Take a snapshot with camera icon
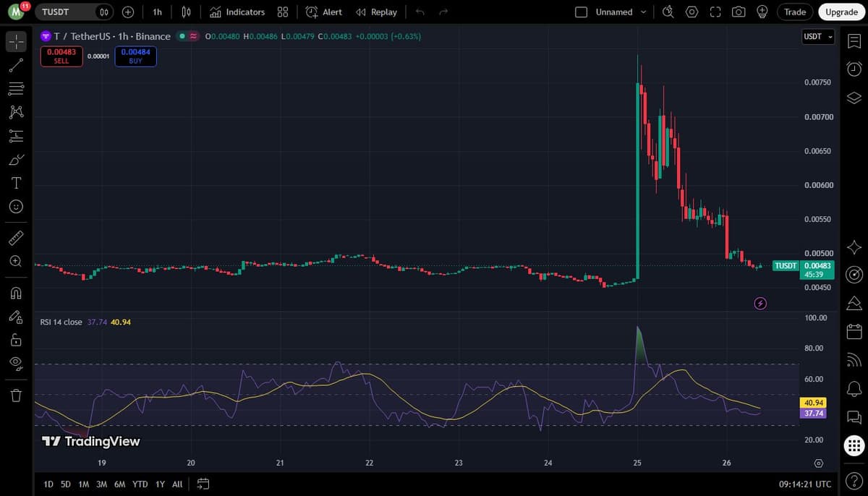The image size is (868, 496). tap(738, 12)
